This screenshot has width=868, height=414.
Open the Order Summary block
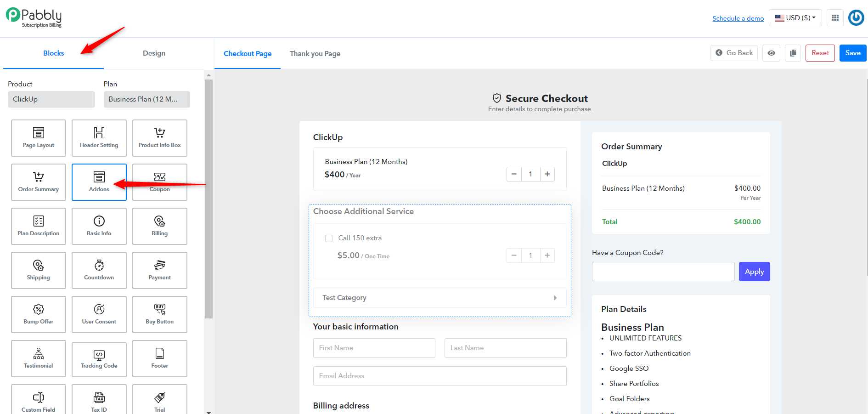point(39,182)
